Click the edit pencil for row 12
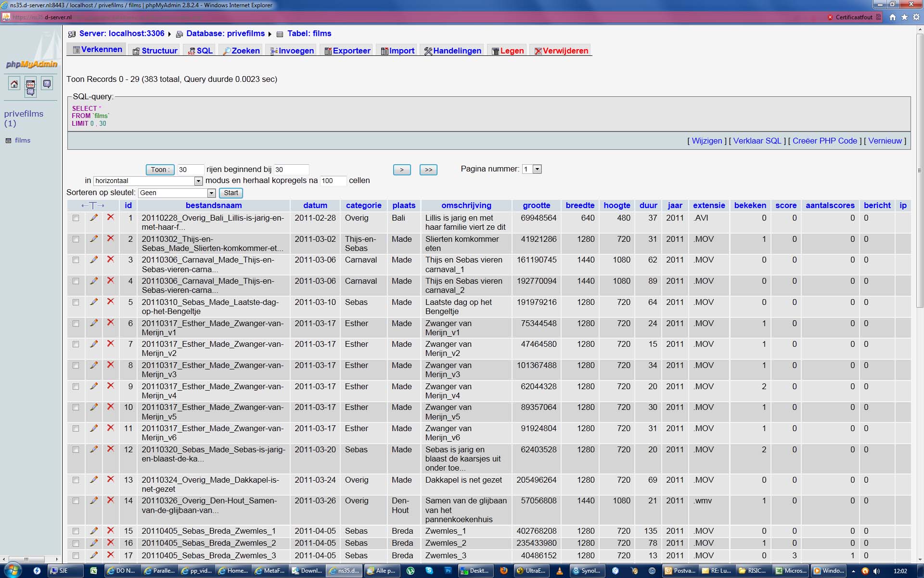This screenshot has width=924, height=578. pyautogui.click(x=94, y=449)
